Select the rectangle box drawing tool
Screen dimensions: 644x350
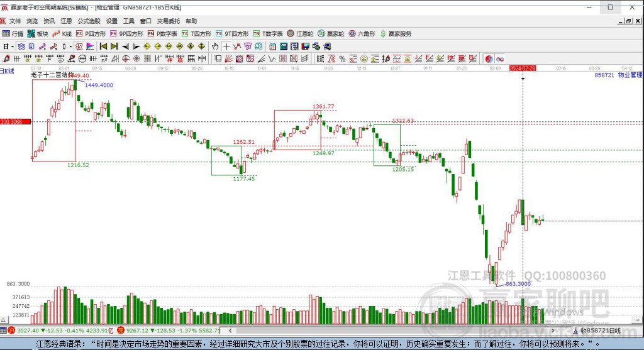(x=218, y=58)
